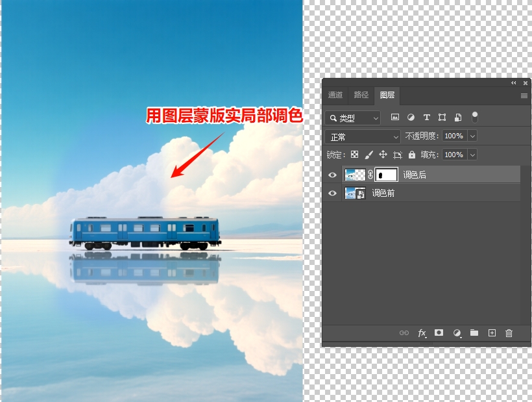The height and width of the screenshot is (402, 532).
Task: Switch to the 通道 tab
Action: [x=335, y=95]
